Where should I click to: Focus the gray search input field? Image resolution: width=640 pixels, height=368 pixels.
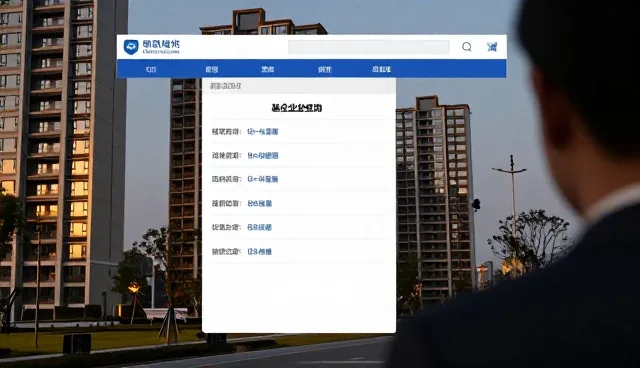[x=369, y=47]
